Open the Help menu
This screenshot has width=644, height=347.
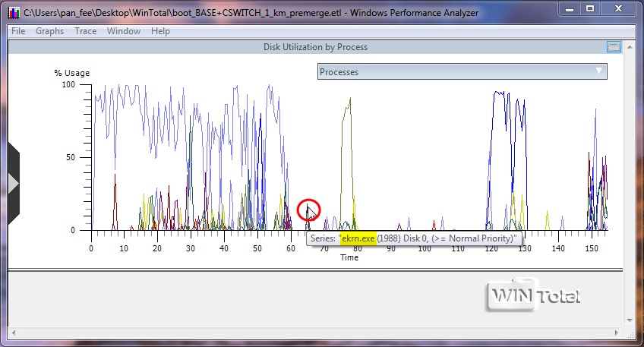pos(160,31)
